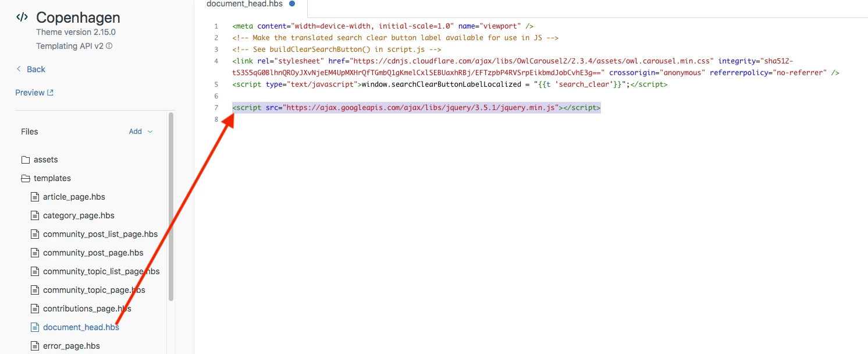Click file icon next to category_page.hbs
868x354 pixels.
point(35,215)
